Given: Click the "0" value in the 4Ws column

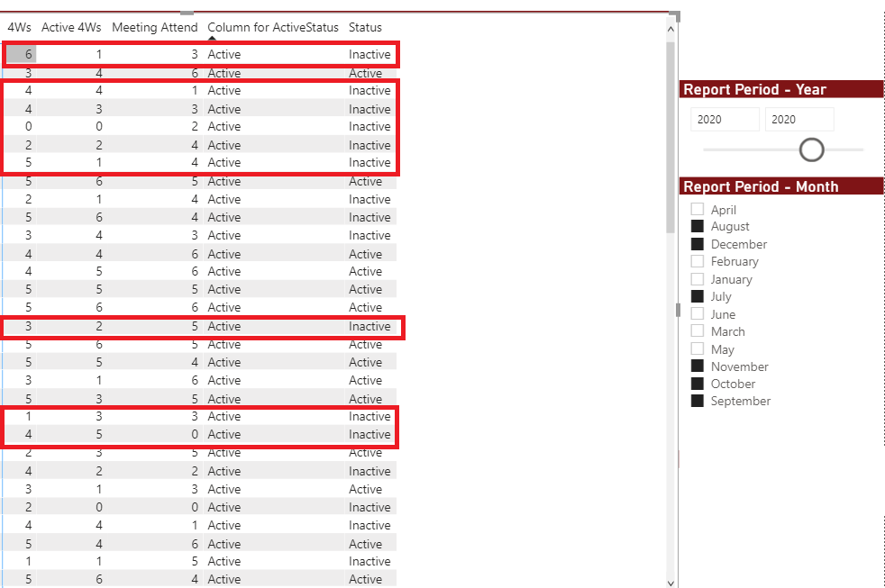Looking at the screenshot, I should [x=28, y=126].
